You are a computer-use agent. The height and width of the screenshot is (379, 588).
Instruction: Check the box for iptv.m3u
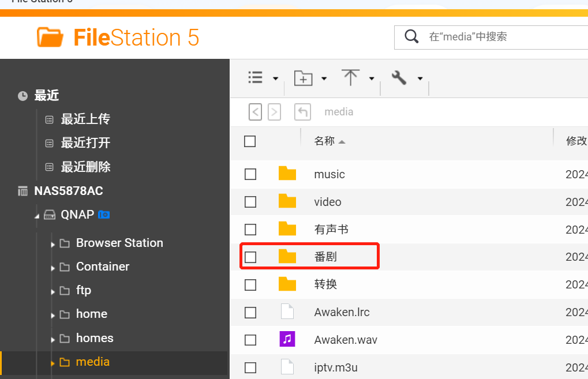250,368
